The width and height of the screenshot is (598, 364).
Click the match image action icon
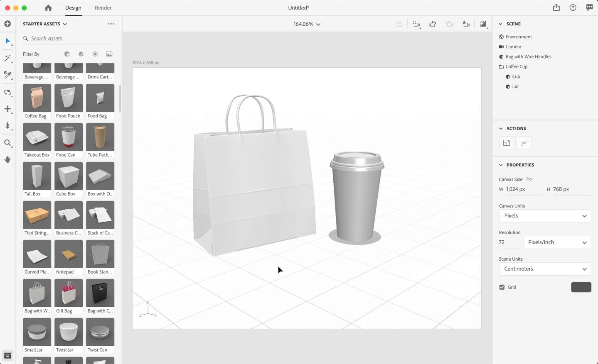[506, 143]
